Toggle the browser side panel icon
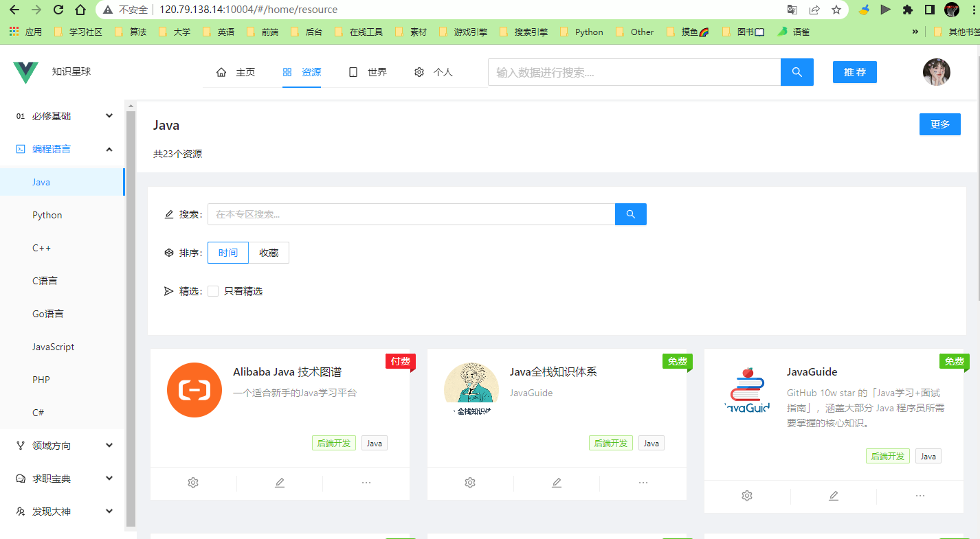Image resolution: width=980 pixels, height=539 pixels. click(930, 10)
